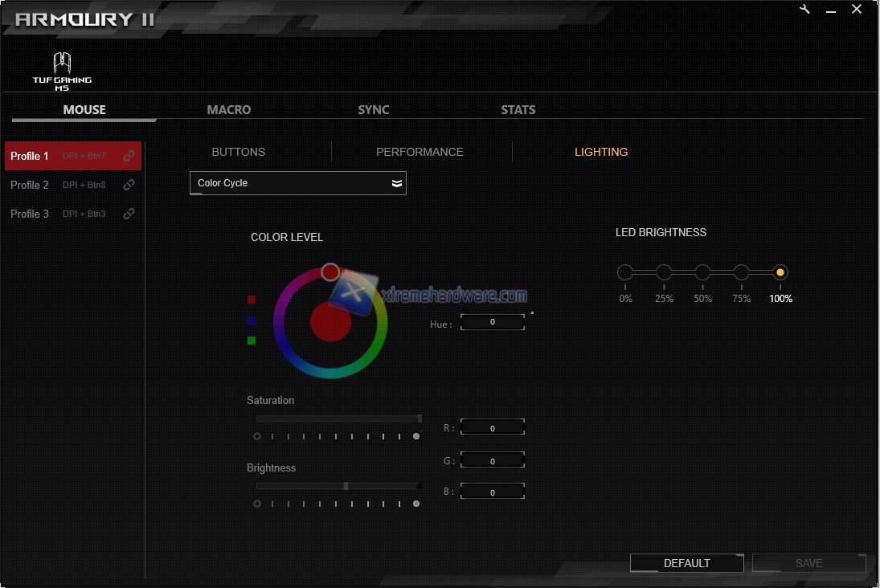The image size is (880, 588).
Task: Go to the PERFORMANCE sub-tab
Action: (x=420, y=152)
